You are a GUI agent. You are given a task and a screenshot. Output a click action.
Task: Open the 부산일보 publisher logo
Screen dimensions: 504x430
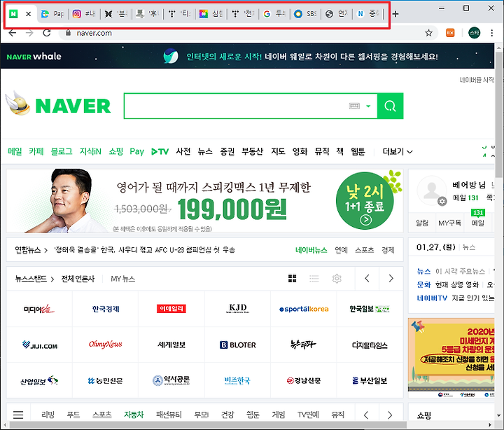coord(370,381)
